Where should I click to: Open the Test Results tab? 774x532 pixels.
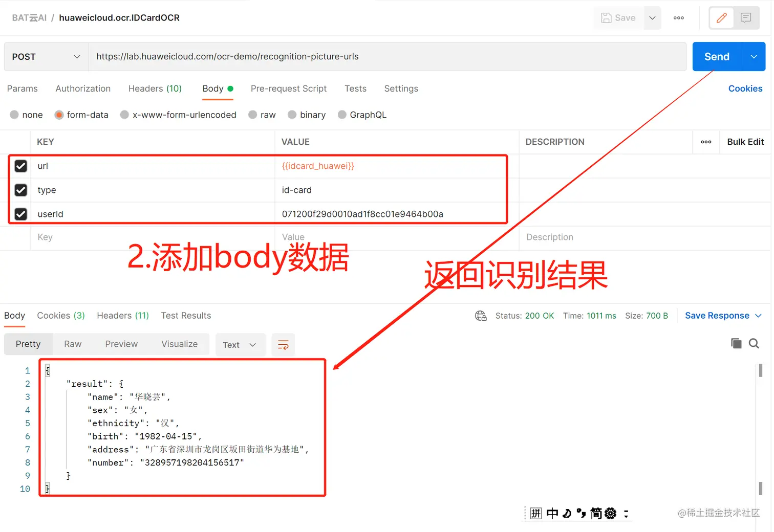coord(186,316)
